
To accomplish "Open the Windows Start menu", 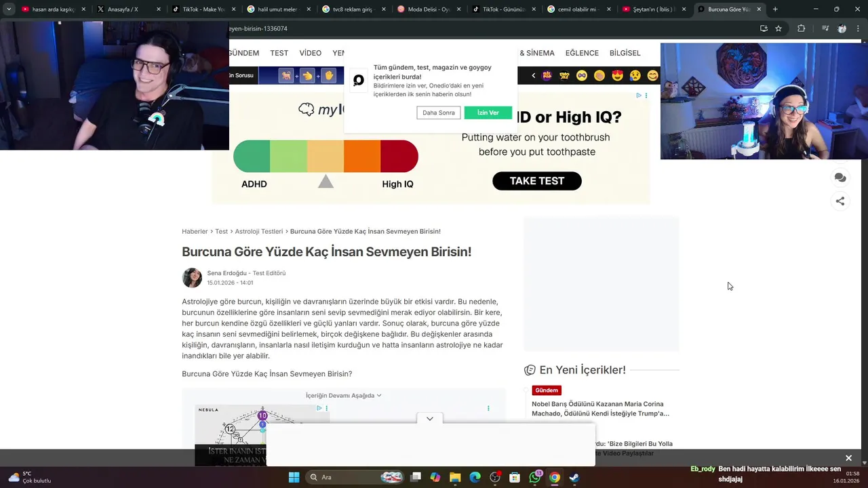I will pos(294,477).
